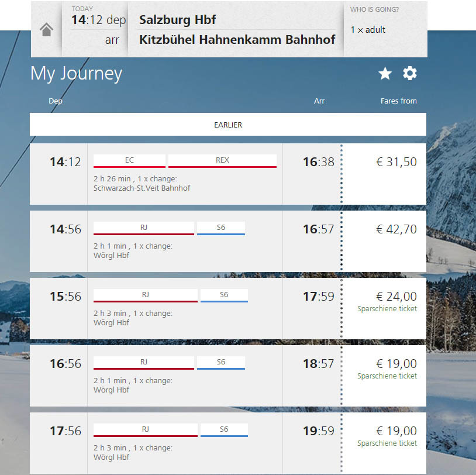Select the € 31,50 fare
Viewport: 476px width, 475px height.
(396, 162)
